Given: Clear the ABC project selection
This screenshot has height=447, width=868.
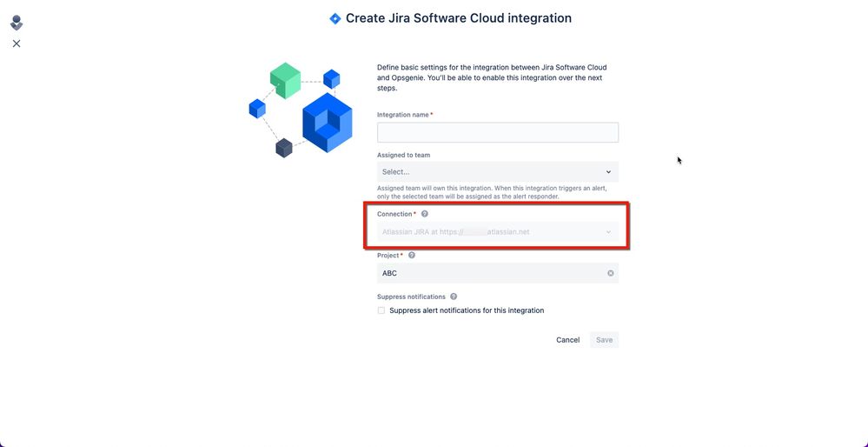Looking at the screenshot, I should coord(611,273).
